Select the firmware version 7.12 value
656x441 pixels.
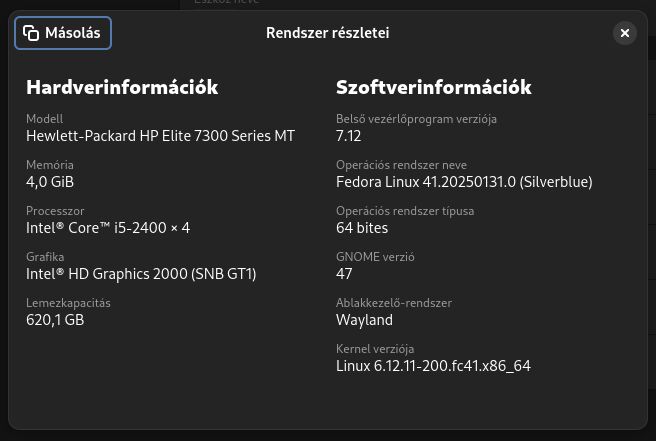348,136
